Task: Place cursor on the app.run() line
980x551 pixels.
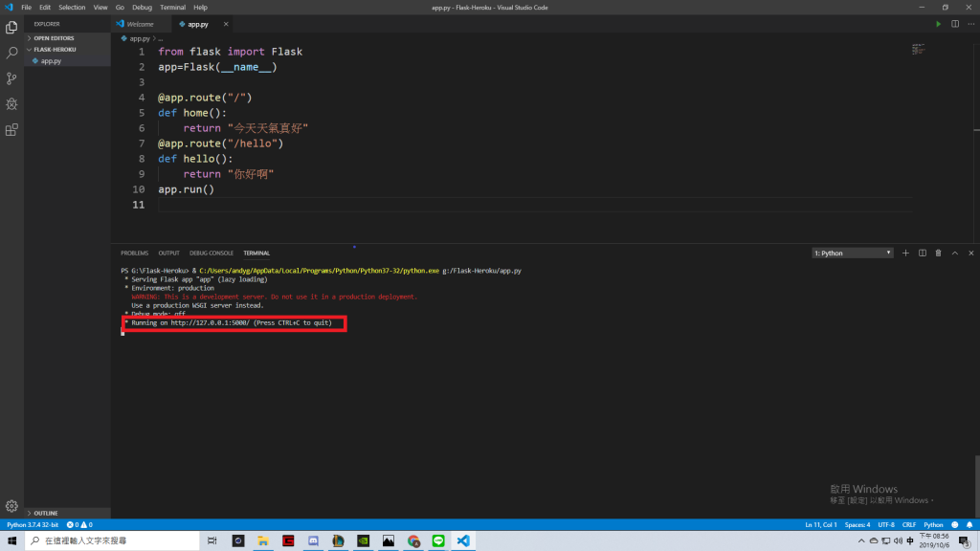Action: click(x=186, y=189)
